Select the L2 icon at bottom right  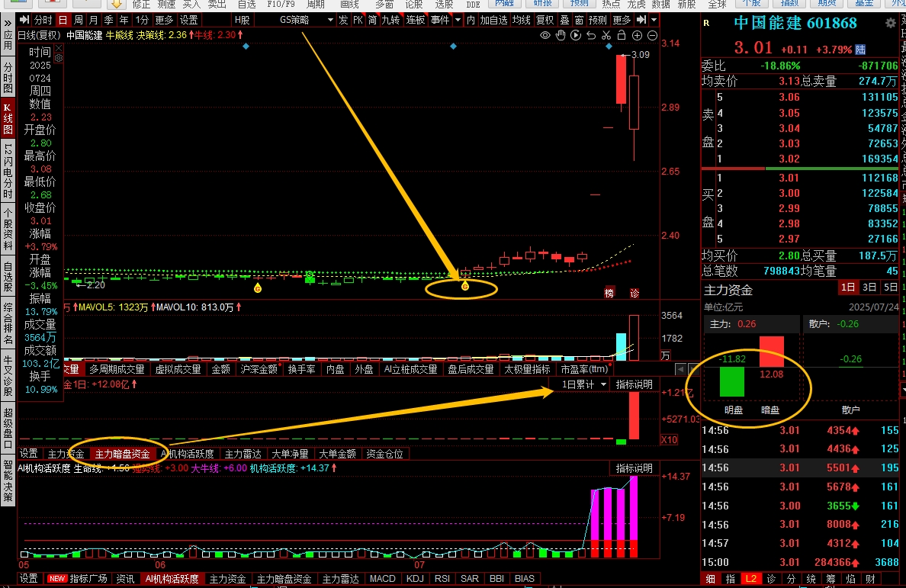(750, 579)
